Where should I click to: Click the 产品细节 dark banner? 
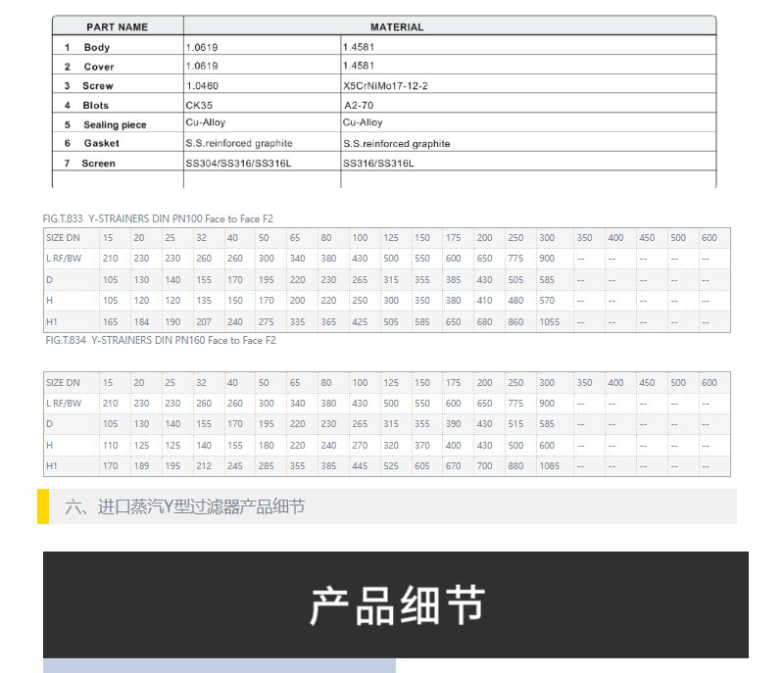click(396, 604)
